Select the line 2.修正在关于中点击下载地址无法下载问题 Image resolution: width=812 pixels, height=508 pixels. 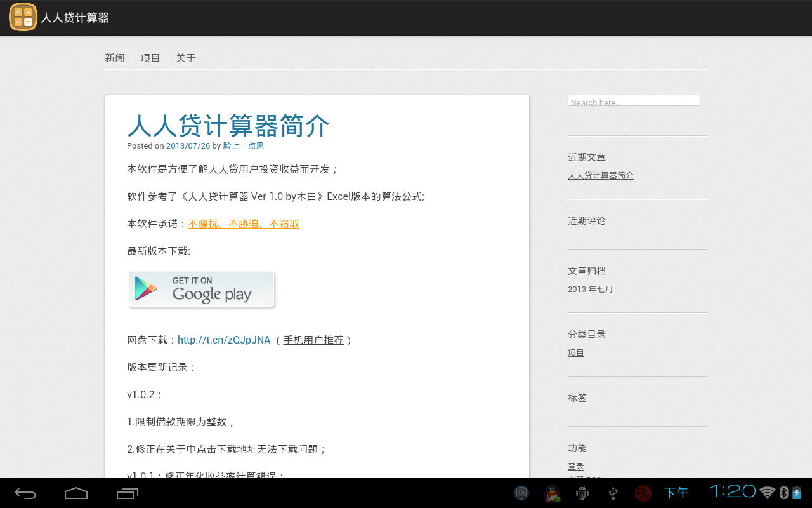point(227,449)
